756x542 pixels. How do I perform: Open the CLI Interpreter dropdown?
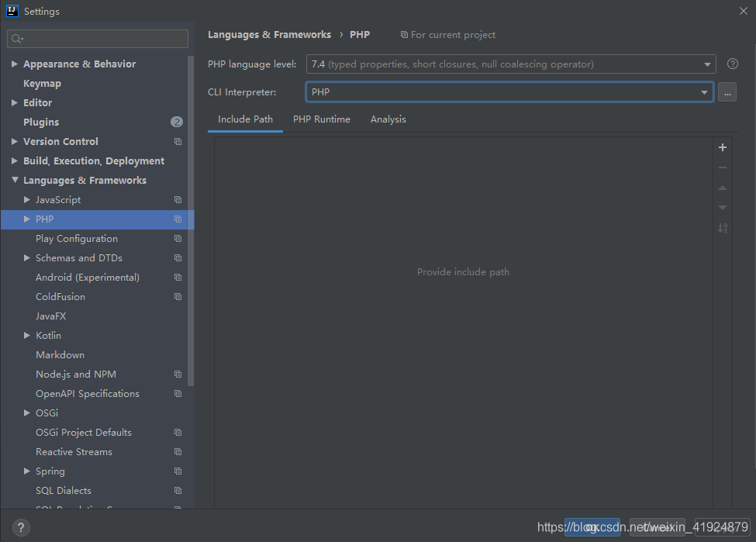tap(509, 92)
